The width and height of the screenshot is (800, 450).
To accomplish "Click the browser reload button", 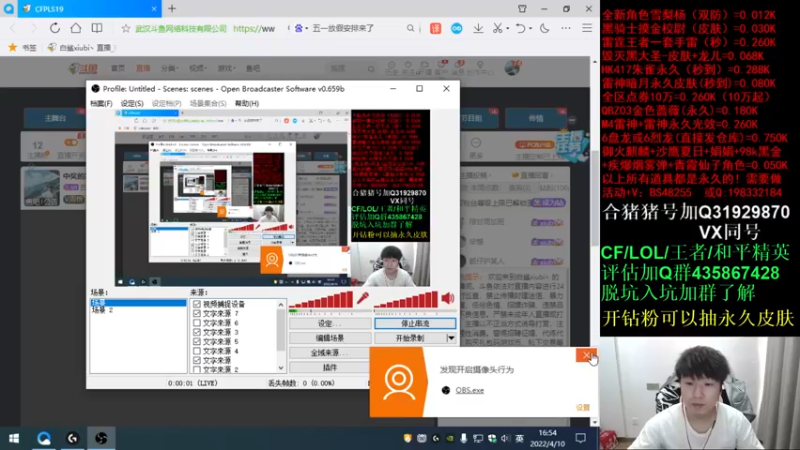I will click(x=55, y=28).
